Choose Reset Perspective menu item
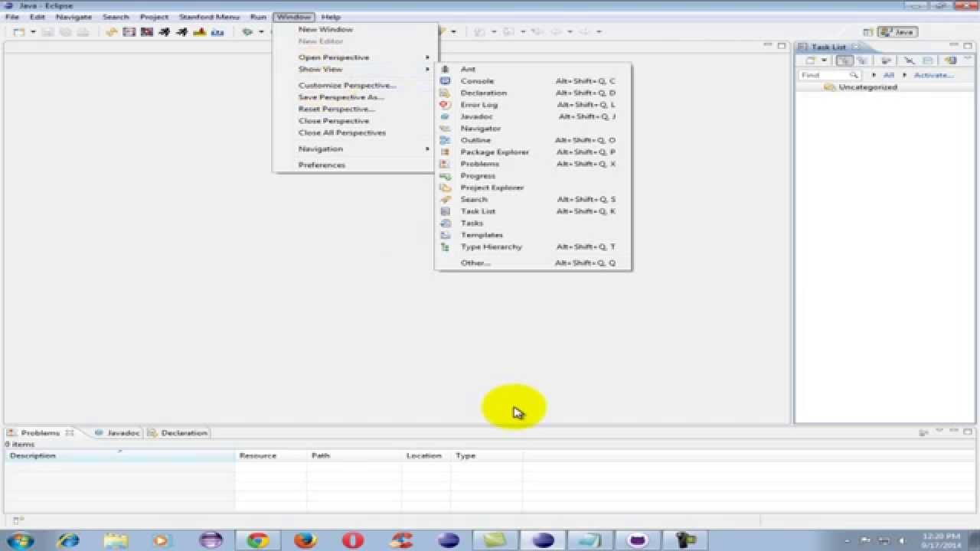 [x=356, y=109]
